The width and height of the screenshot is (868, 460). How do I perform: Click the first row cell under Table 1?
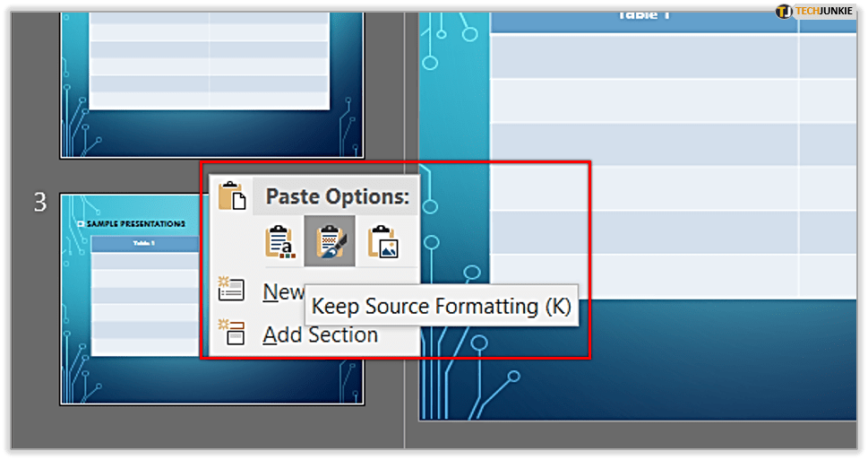tap(643, 56)
